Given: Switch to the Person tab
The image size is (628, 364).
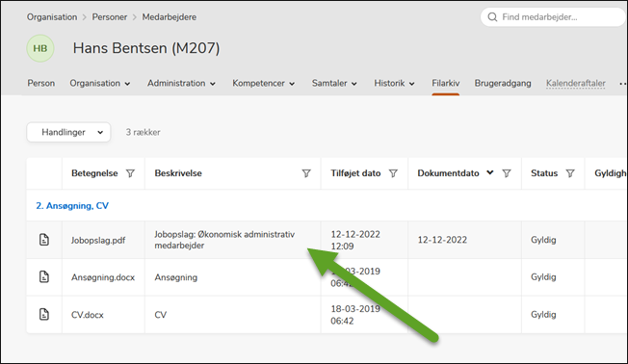Looking at the screenshot, I should [40, 83].
